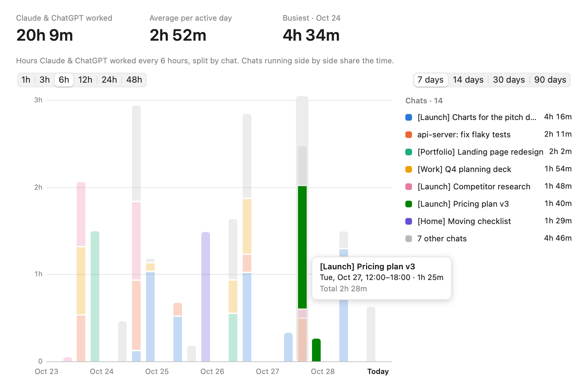Click the Busiest Oct 24 stat value
Image resolution: width=588 pixels, height=392 pixels.
click(x=311, y=35)
